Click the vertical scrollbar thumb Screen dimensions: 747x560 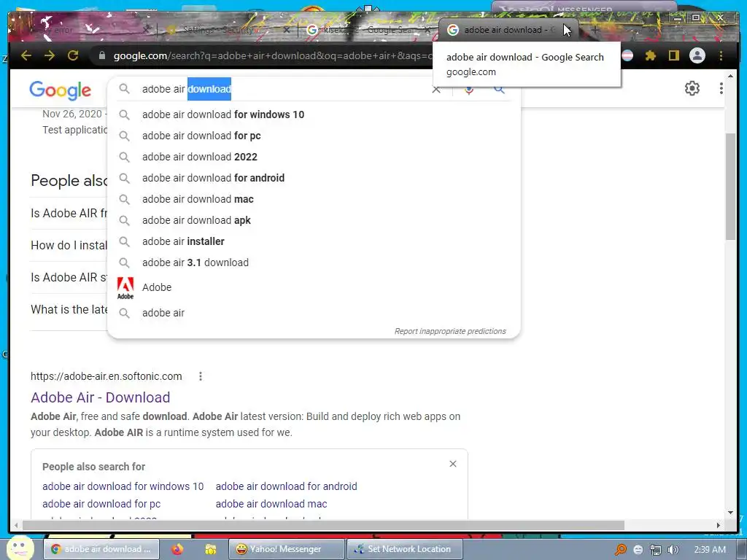(731, 187)
